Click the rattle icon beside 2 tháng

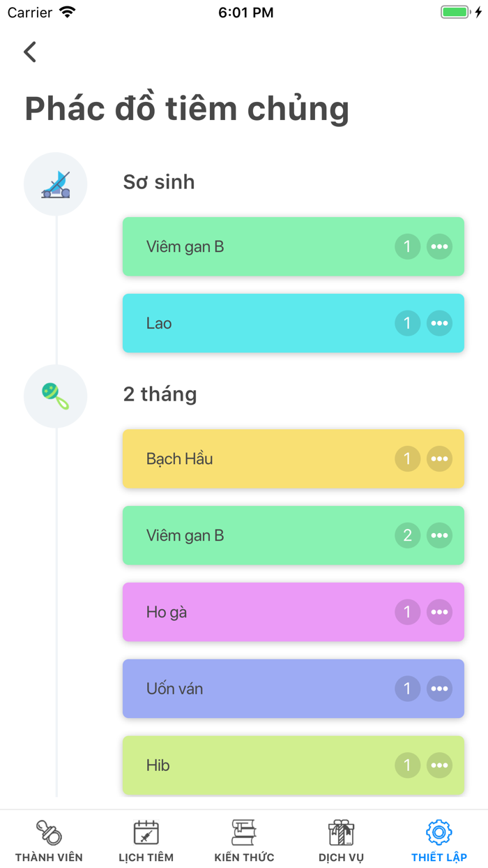pyautogui.click(x=55, y=396)
